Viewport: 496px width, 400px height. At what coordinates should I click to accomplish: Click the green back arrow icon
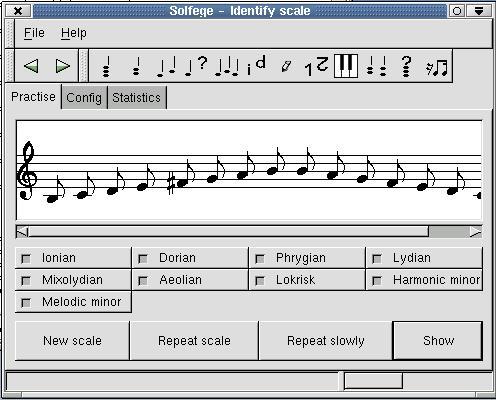(31, 66)
